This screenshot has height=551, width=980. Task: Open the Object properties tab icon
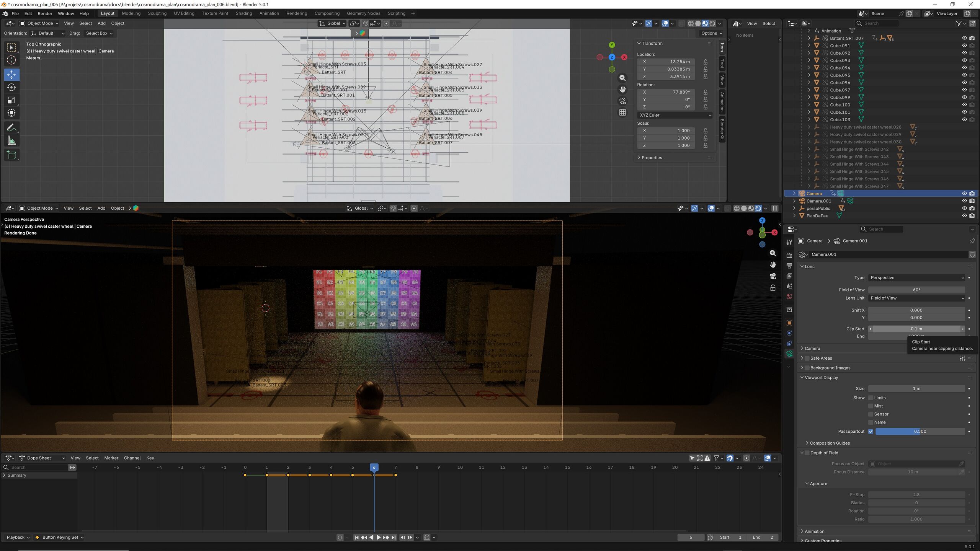coord(789,323)
